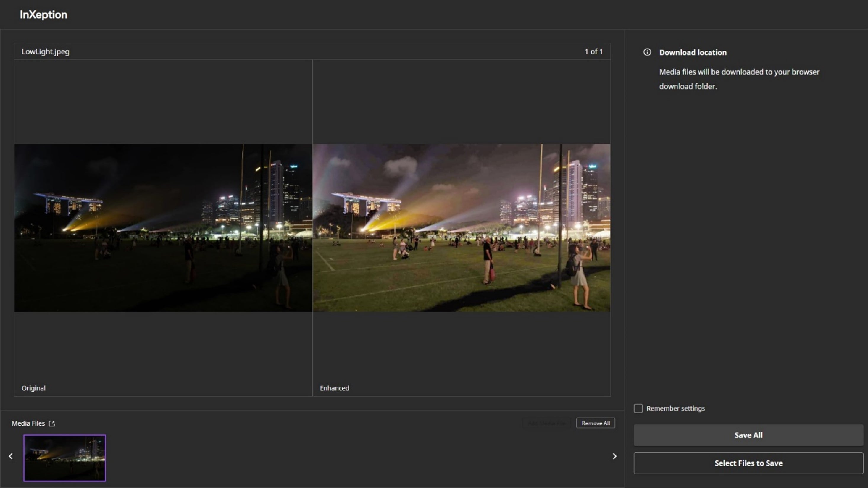This screenshot has height=488, width=868.
Task: Open Media Files pop-out icon
Action: (51, 424)
